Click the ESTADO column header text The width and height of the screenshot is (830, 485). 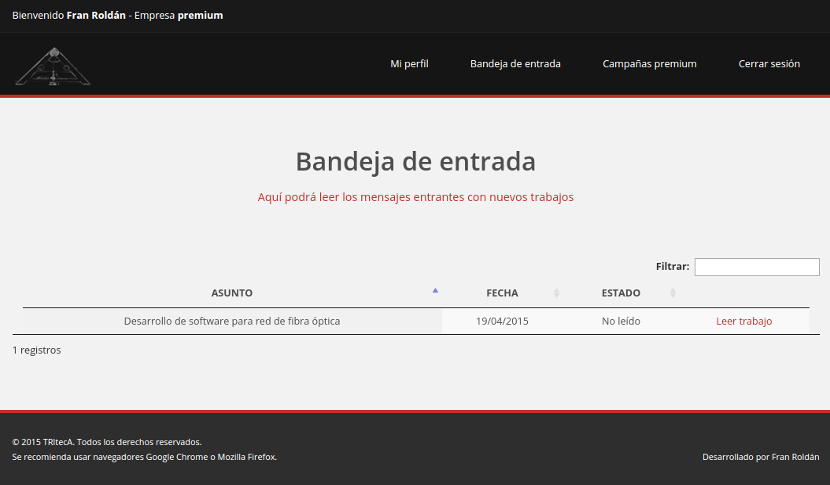(621, 293)
